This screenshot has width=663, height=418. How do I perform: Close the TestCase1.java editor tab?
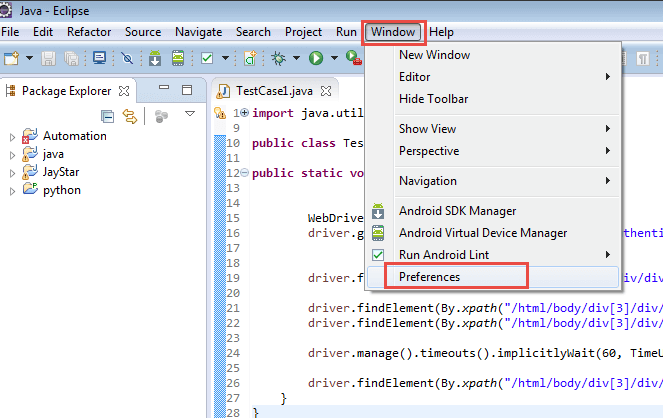click(326, 91)
